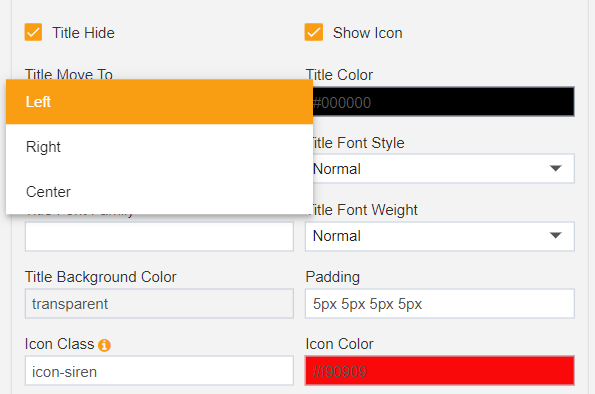Click the Title Font Weight dropdown arrow

point(556,236)
